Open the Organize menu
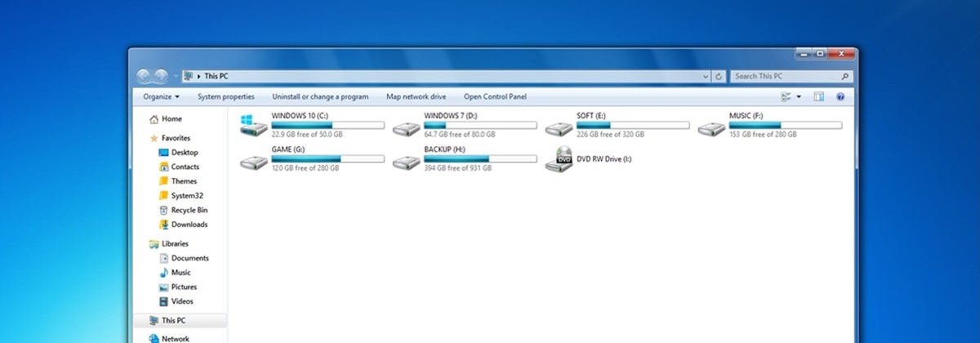The image size is (980, 343). pyautogui.click(x=162, y=96)
